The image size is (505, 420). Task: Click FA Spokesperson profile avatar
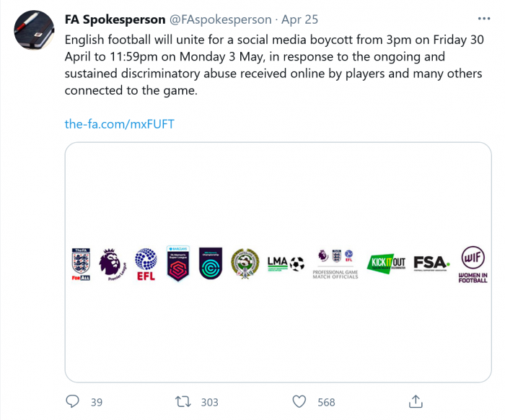click(34, 30)
